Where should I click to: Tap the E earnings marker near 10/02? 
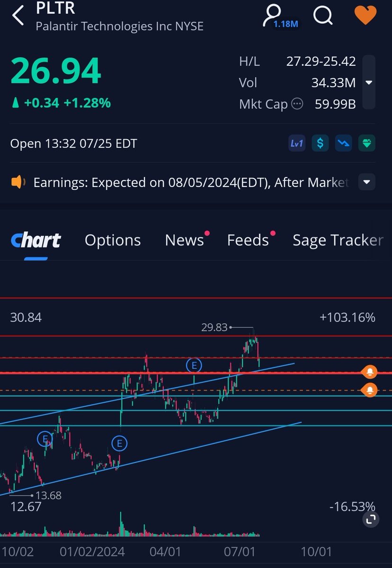click(x=45, y=439)
